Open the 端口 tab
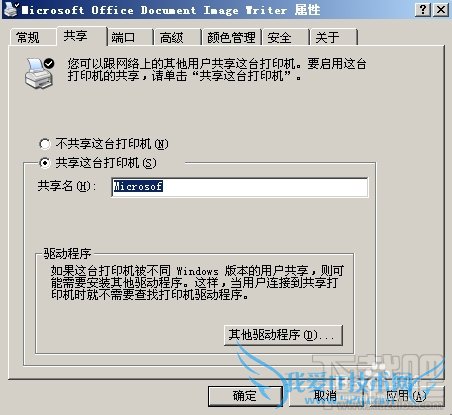The height and width of the screenshot is (415, 452). coord(130,37)
